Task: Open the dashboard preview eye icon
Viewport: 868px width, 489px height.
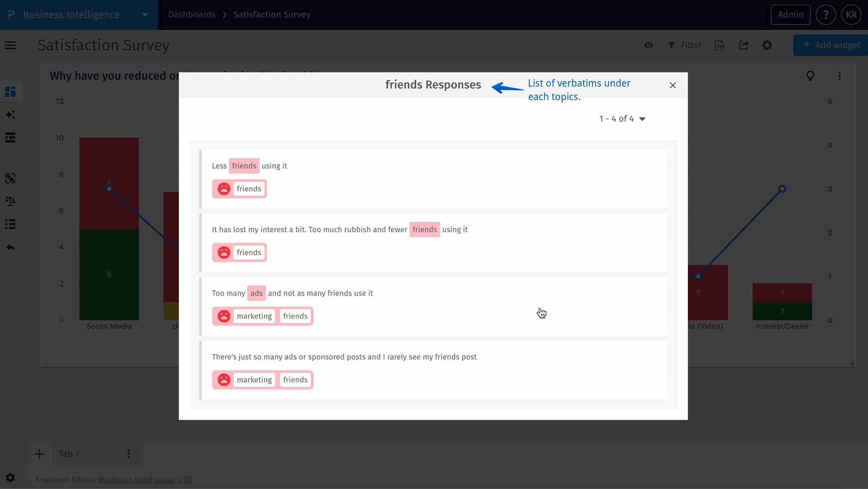Action: coord(649,45)
